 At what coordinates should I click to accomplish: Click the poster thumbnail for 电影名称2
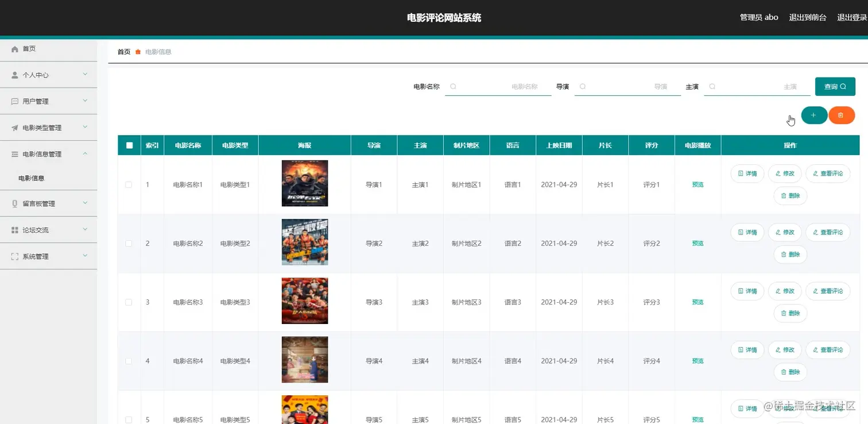(305, 242)
